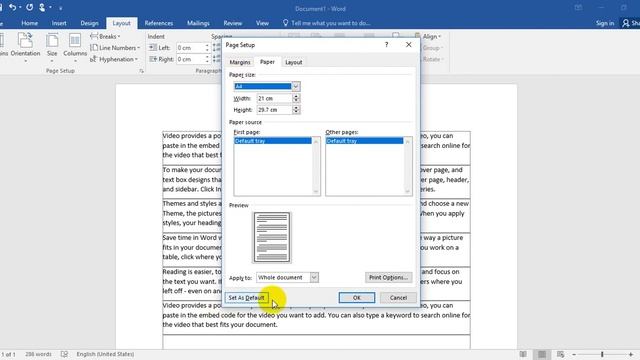This screenshot has width=640, height=360.
Task: Open the Orientation menu in the ribbon
Action: 25,47
